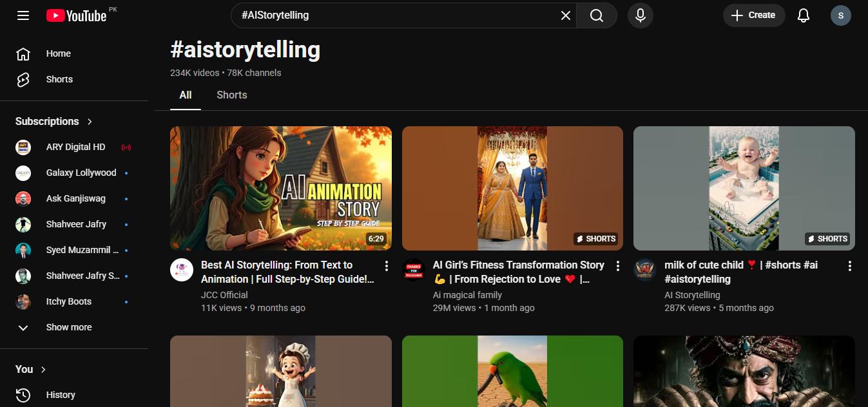Go to Home from the sidebar
This screenshot has height=407, width=868.
[59, 53]
